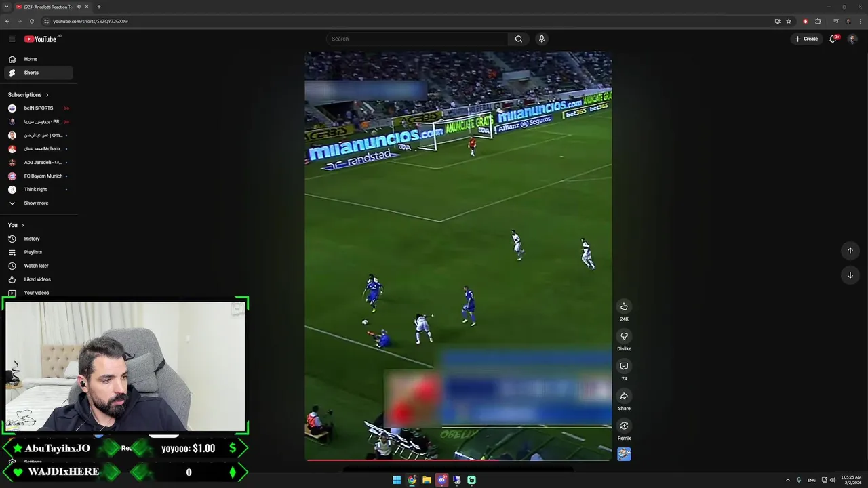Share this Short
Viewport: 868px width, 488px height.
(624, 396)
